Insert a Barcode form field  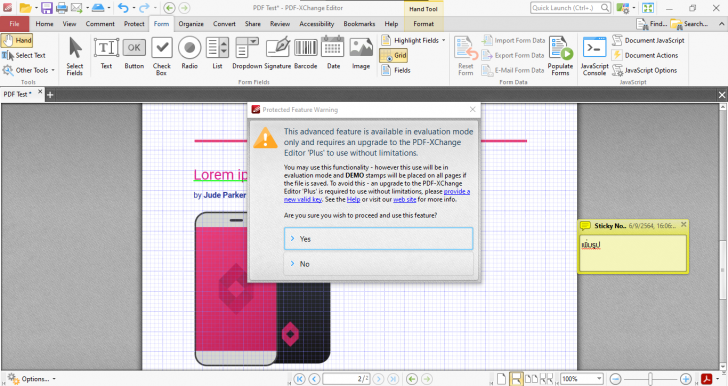coord(306,54)
